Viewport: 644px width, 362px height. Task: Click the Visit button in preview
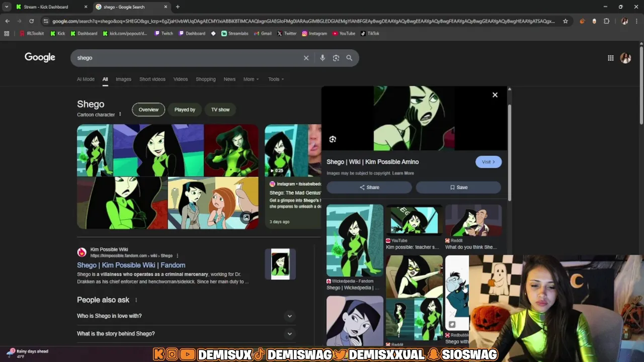[x=489, y=162]
